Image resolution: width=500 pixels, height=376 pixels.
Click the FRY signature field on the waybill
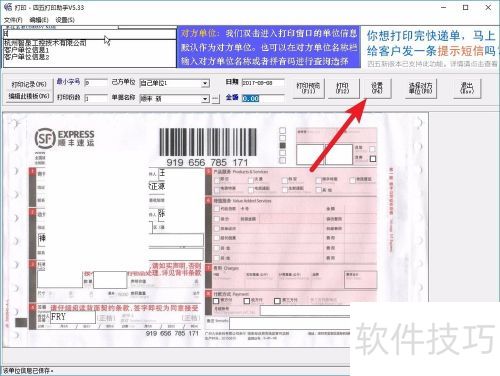(73, 317)
